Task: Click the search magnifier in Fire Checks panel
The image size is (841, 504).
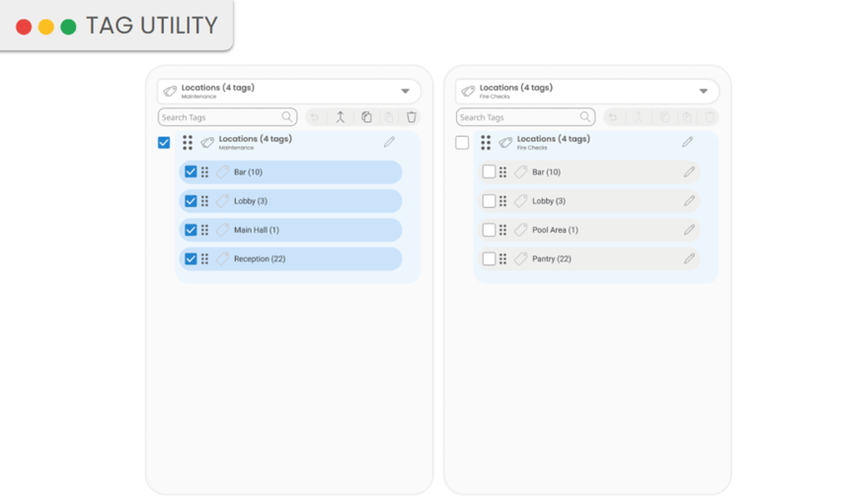Action: coord(585,117)
